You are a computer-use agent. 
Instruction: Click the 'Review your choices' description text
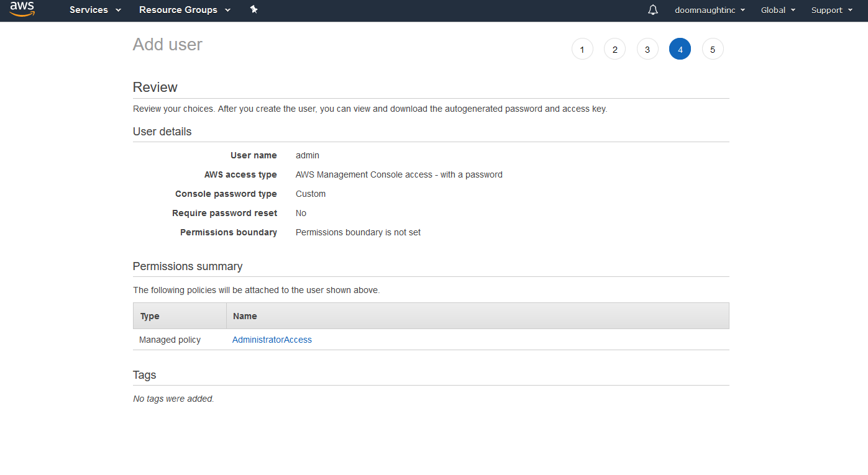[x=370, y=109]
